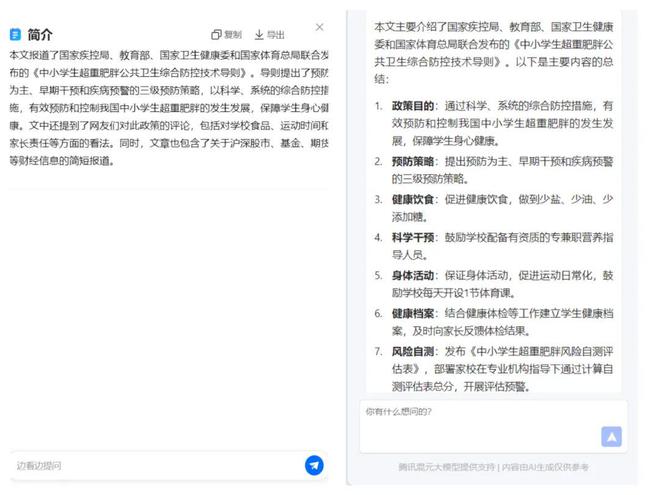660x495 pixels.
Task: Submit question with the arrow send icon
Action: coord(611,437)
